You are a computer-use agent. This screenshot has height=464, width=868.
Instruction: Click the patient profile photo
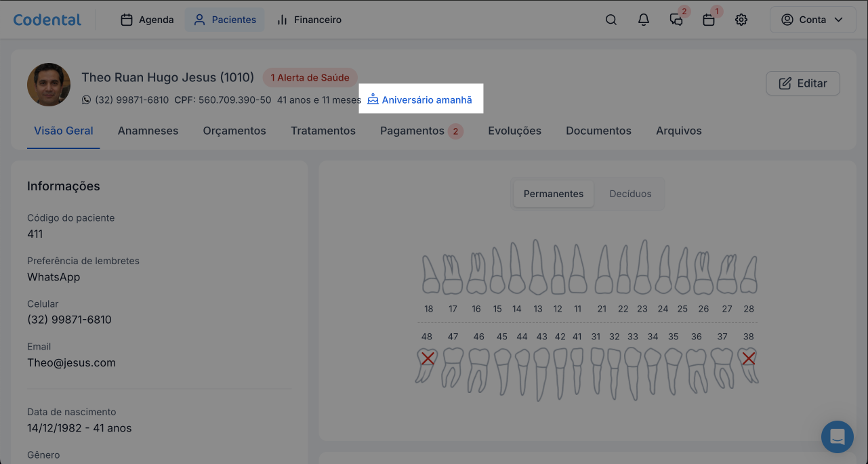click(x=49, y=85)
